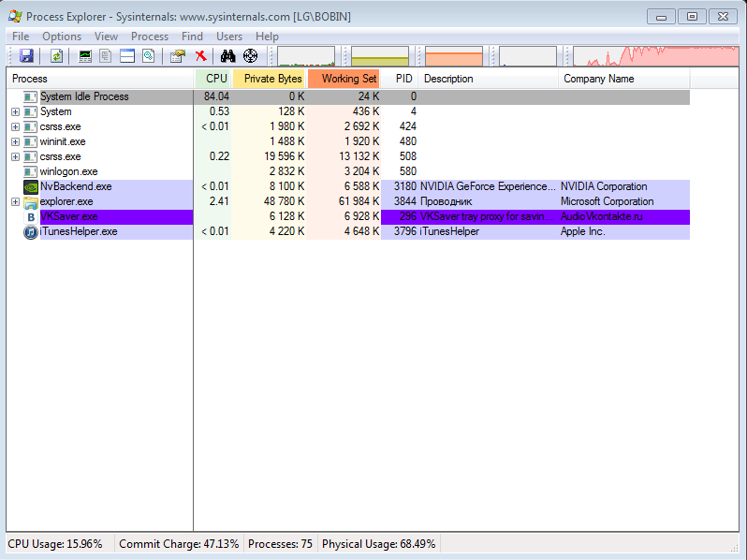The height and width of the screenshot is (560, 747).
Task: Click the Refresh Now toolbar icon
Action: tap(57, 56)
